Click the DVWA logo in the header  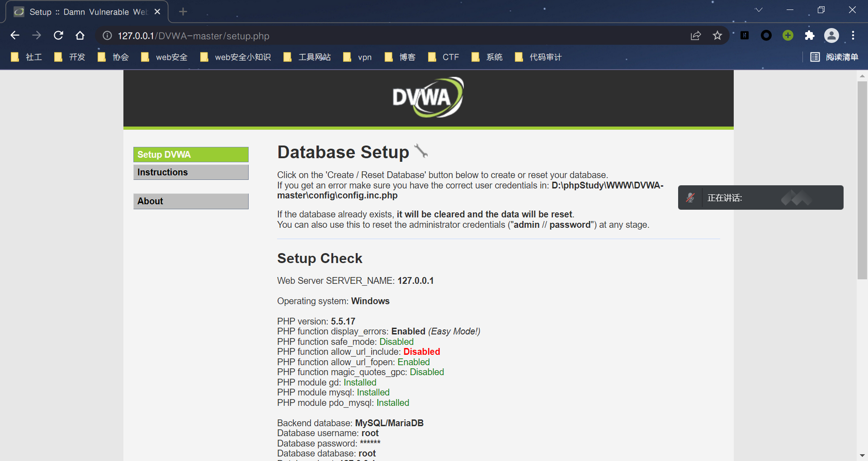click(x=428, y=97)
